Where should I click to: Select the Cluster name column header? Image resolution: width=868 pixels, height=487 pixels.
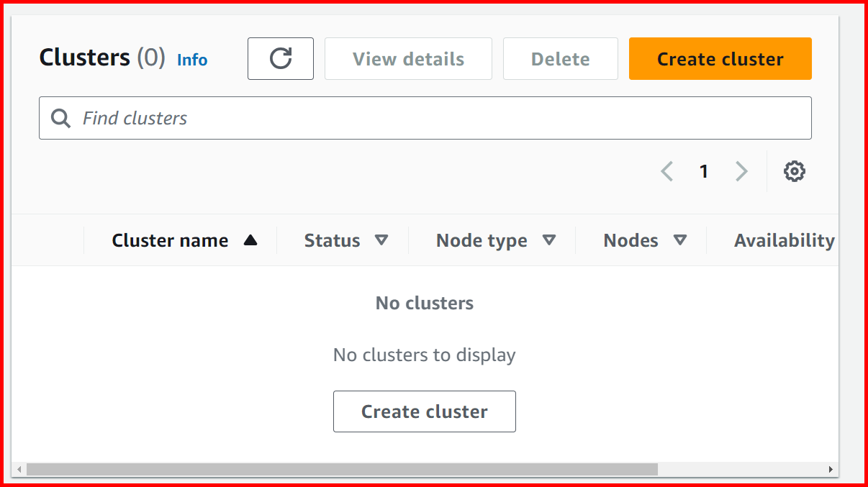click(169, 240)
